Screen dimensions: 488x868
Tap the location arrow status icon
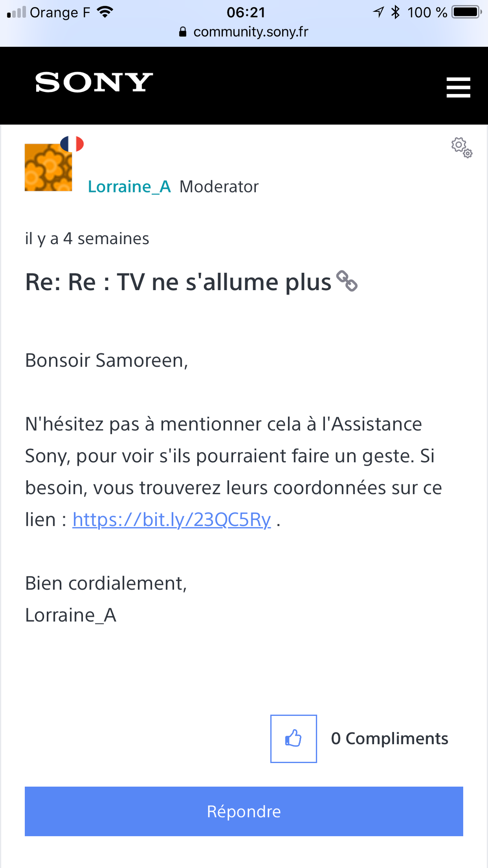379,12
